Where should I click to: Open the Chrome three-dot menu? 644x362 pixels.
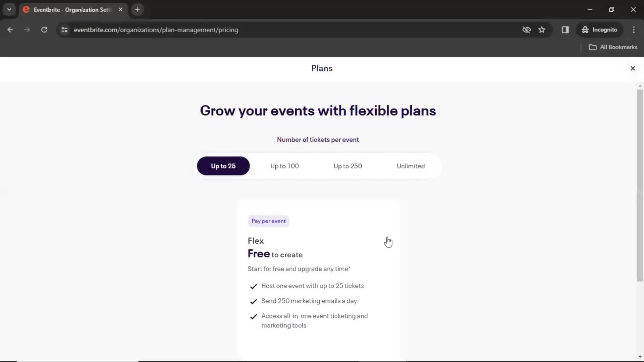[634, 30]
